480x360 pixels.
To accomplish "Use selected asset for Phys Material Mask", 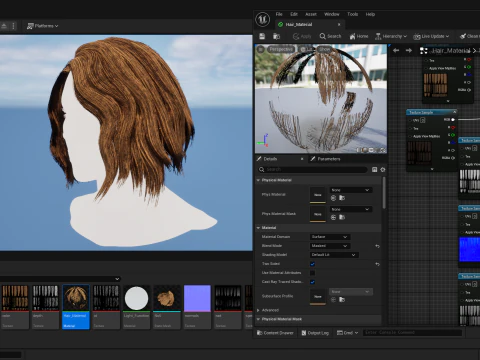I will (x=333, y=217).
